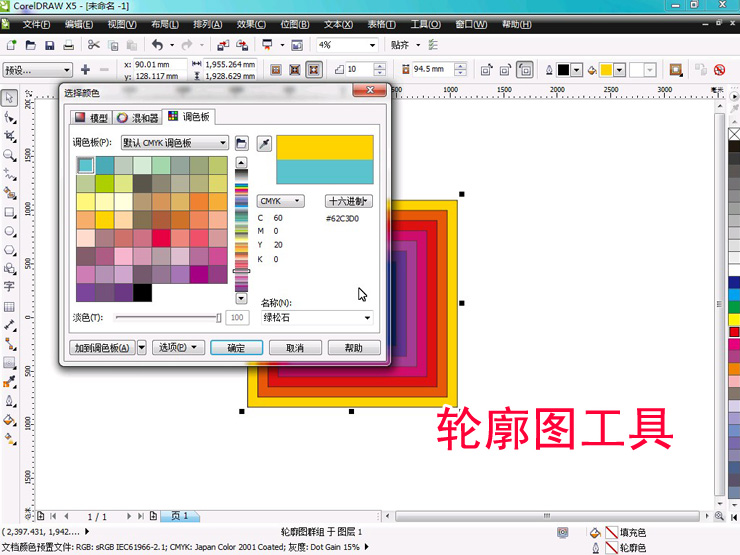The image size is (740, 555).
Task: Toggle the Inside contour button
Action: 295,70
